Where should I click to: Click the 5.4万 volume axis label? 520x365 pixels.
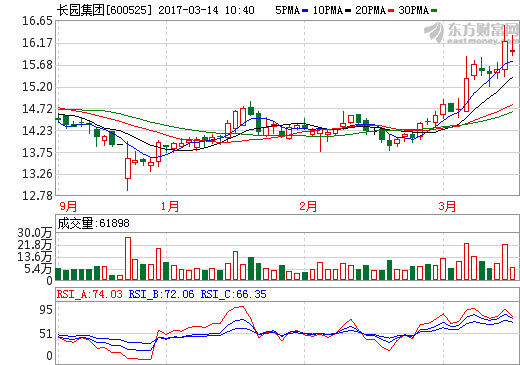38,269
